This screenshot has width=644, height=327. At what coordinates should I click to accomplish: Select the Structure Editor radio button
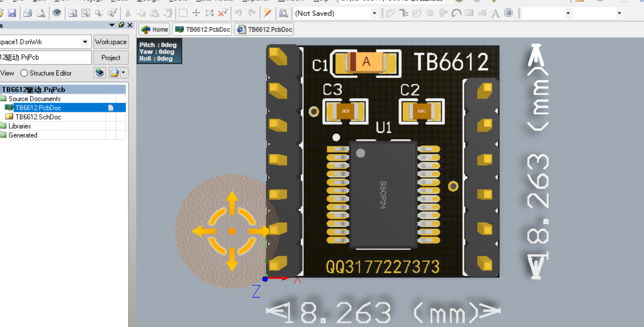24,73
